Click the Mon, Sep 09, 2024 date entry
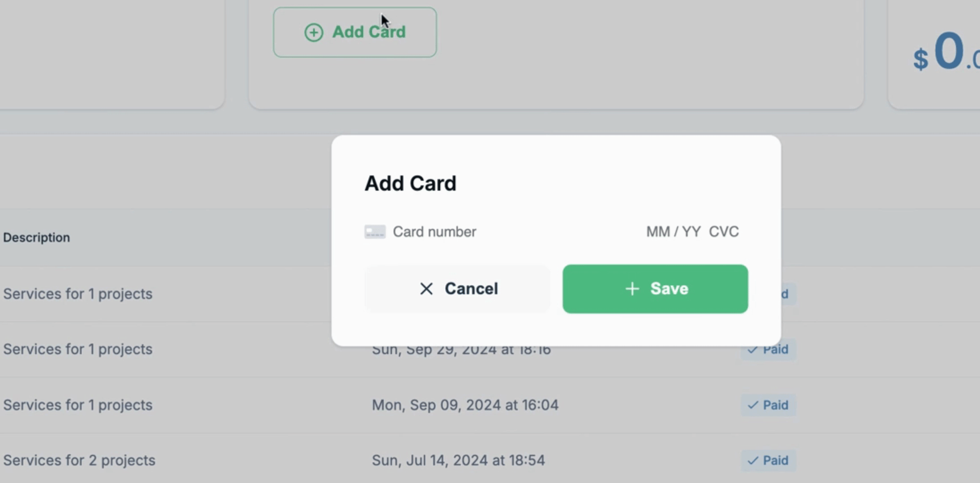Image resolution: width=980 pixels, height=483 pixels. (465, 405)
